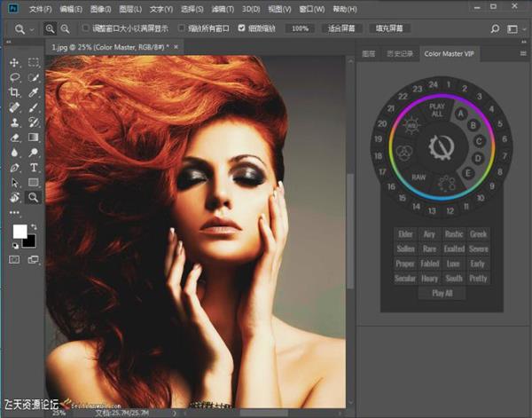Click the white foreground color swatch
Viewport: 532px width, 418px height.
19,232
